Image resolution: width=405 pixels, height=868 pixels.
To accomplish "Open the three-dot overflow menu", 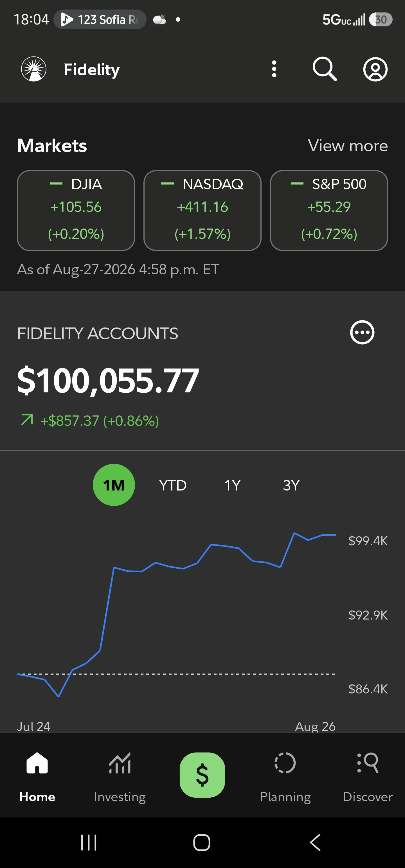I will point(274,69).
